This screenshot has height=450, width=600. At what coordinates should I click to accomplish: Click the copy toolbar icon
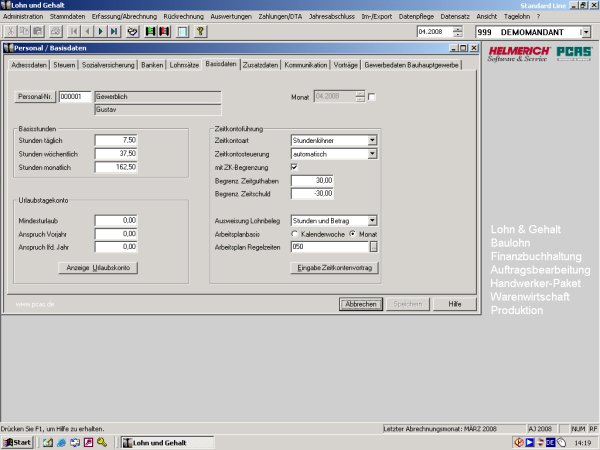pos(24,31)
